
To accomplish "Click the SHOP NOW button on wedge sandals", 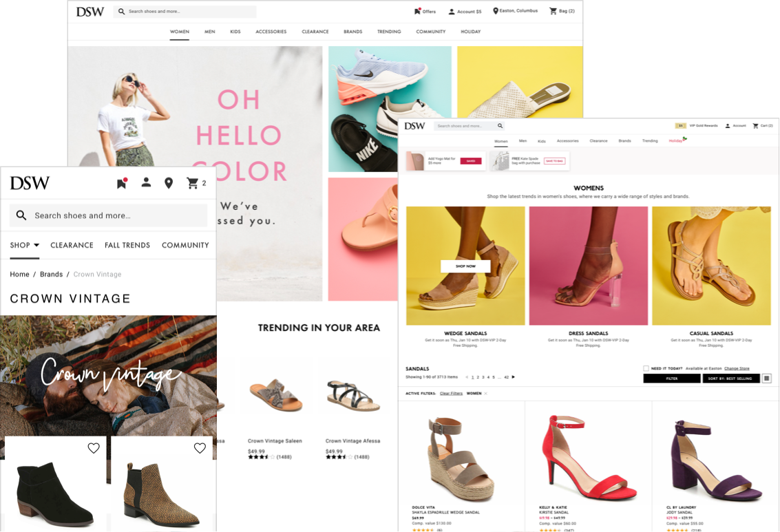I will tap(465, 266).
